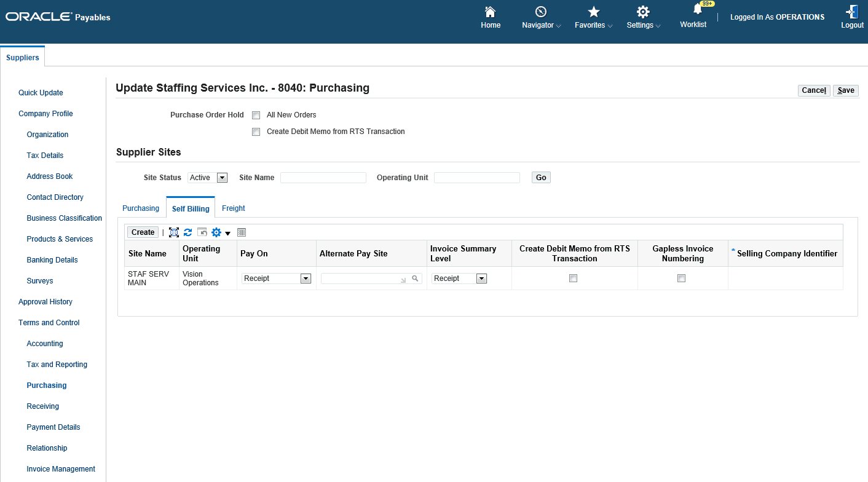Viewport: 868px width, 482px height.
Task: Go to the Home icon
Action: (x=490, y=12)
